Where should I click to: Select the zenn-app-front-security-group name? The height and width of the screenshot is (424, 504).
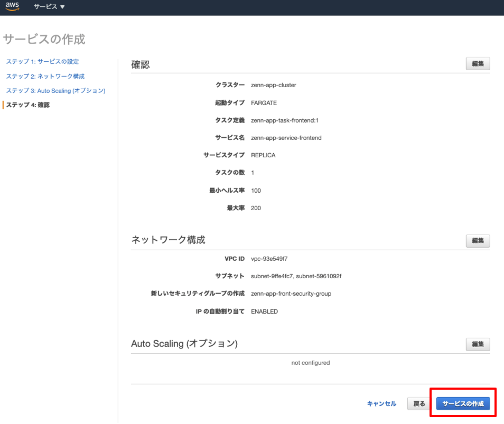[292, 294]
